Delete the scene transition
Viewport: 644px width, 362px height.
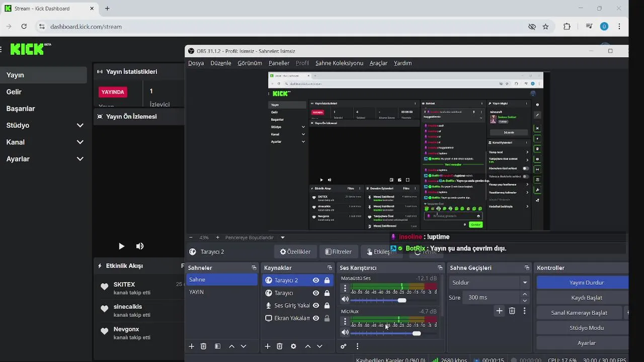512,311
